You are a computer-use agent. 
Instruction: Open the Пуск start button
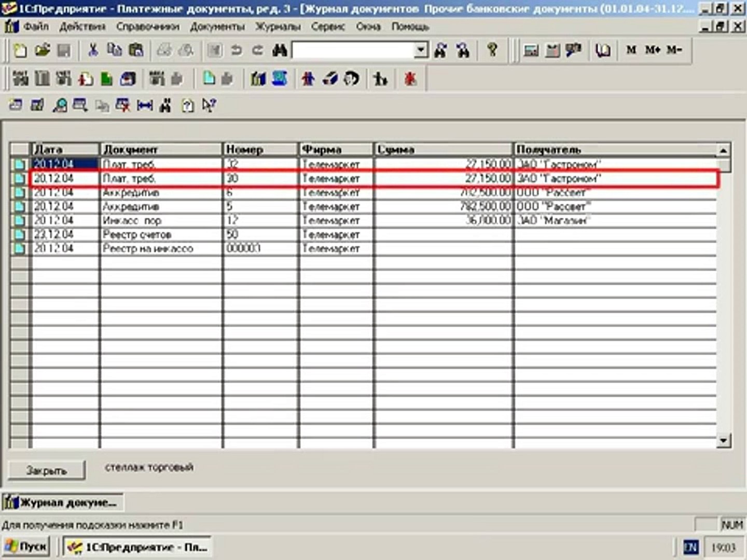tap(26, 547)
